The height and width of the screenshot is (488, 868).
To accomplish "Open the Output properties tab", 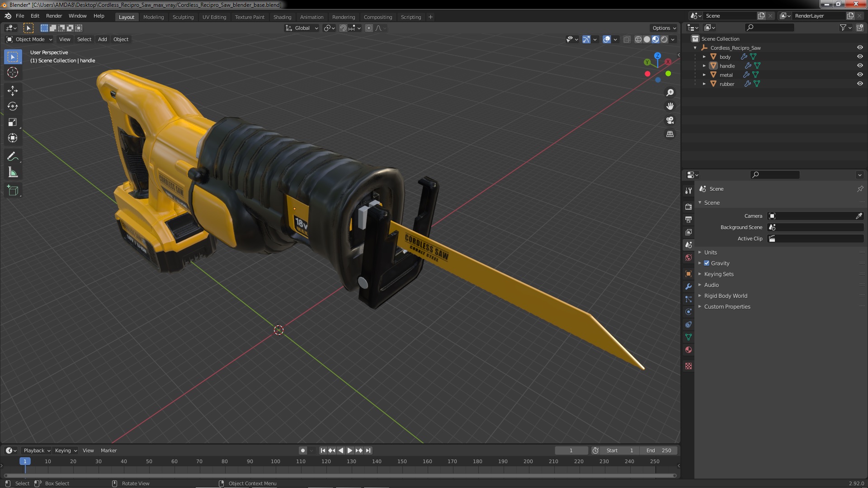I will point(689,219).
